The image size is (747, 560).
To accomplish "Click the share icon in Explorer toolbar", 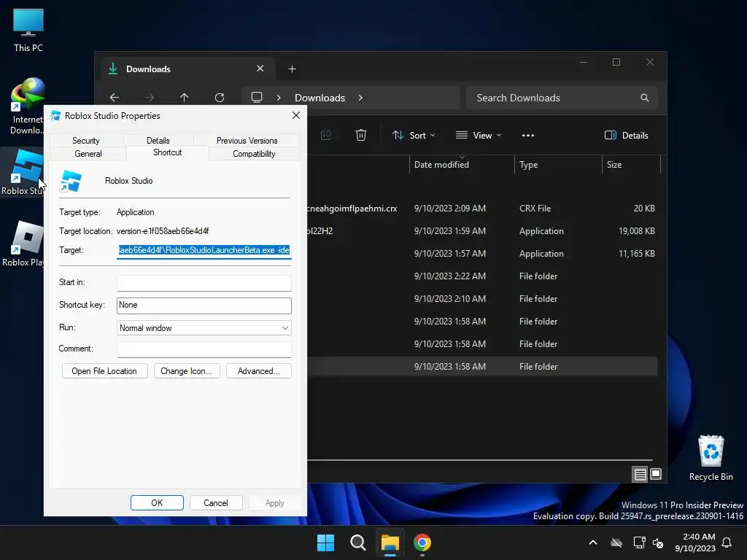I will (326, 135).
